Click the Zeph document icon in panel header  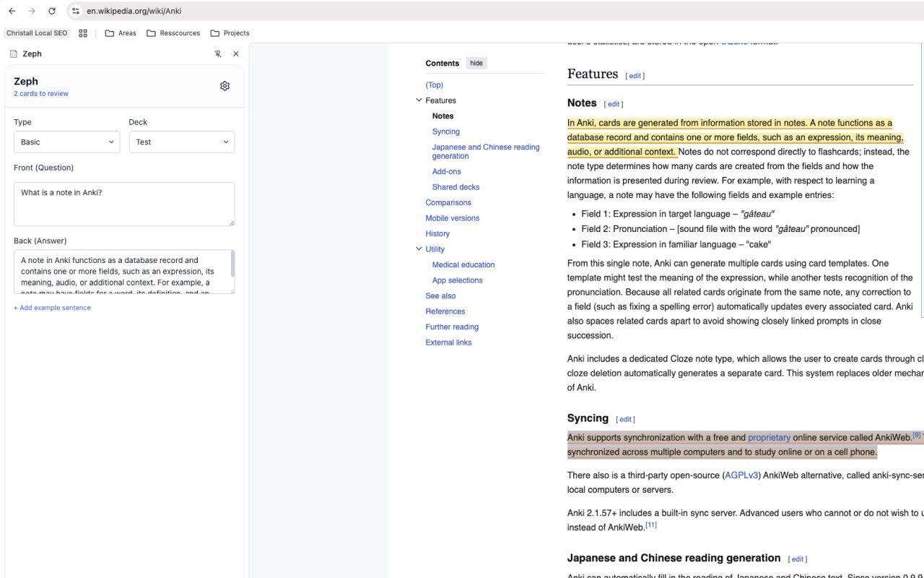(14, 54)
